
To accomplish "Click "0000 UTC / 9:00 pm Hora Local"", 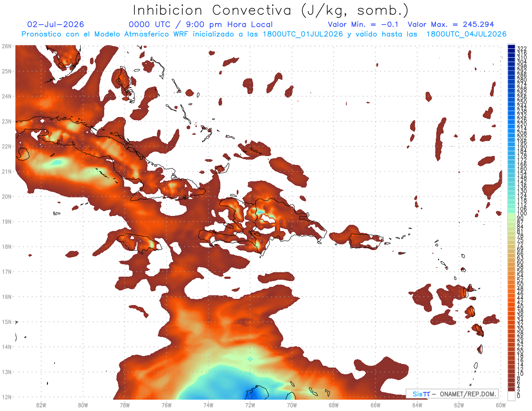I will pos(201,25).
